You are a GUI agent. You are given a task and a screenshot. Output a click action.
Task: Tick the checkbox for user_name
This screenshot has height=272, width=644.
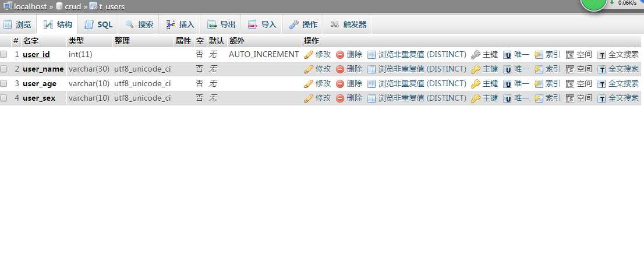pos(3,69)
